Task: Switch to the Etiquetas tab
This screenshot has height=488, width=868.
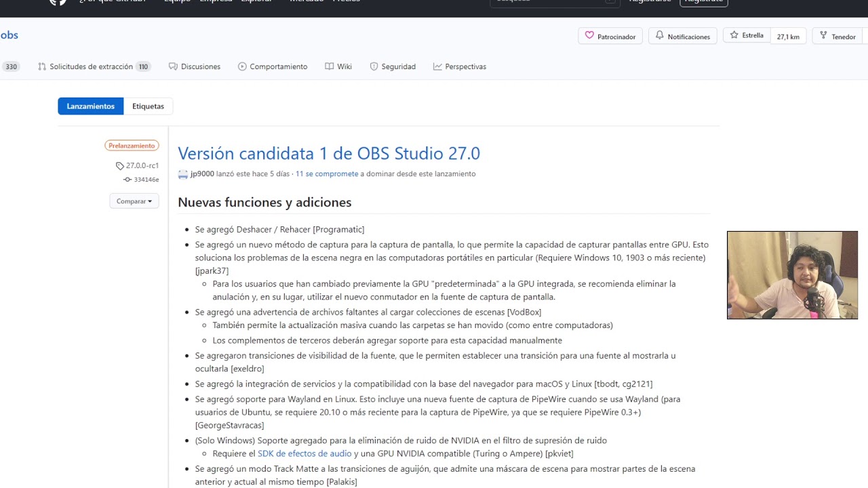Action: click(148, 106)
